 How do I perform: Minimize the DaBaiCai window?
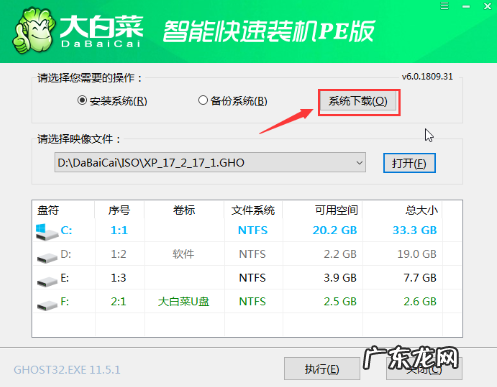pos(466,6)
